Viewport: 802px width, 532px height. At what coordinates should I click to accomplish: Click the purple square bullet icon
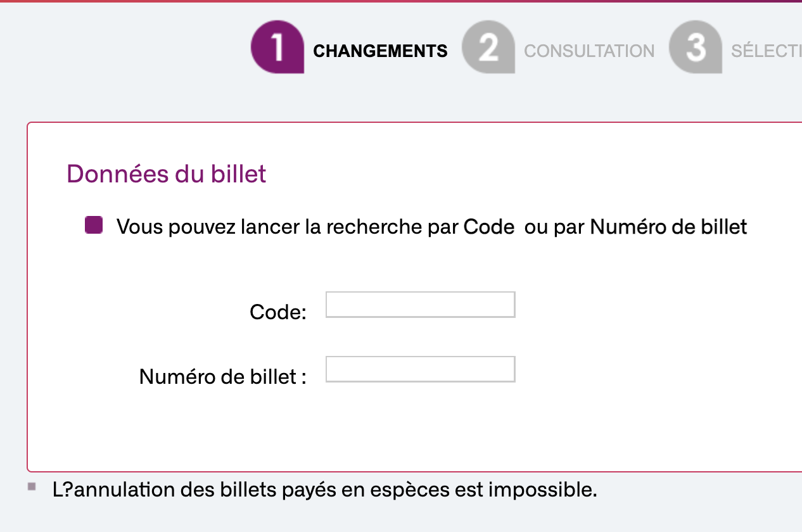click(94, 225)
